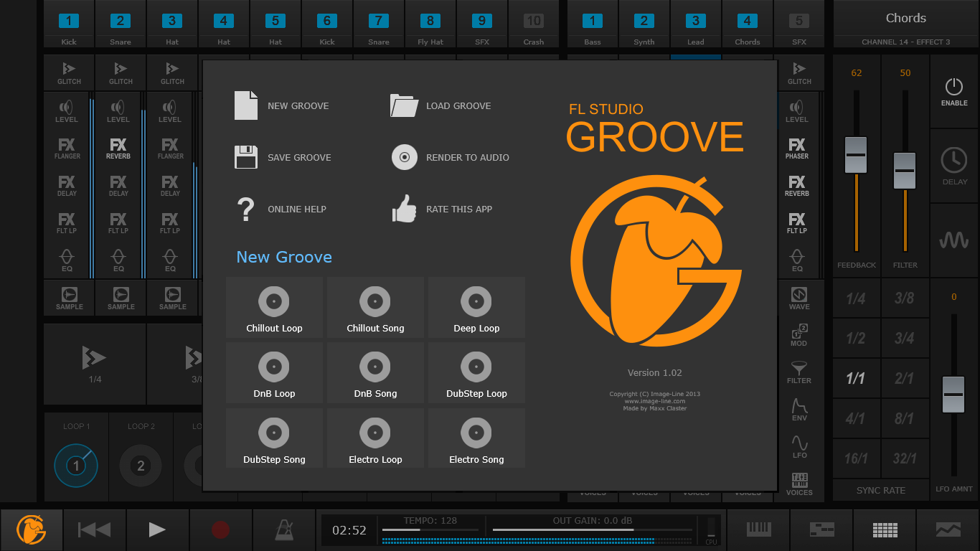Open the Load Groove folder icon
Image resolution: width=980 pixels, height=551 pixels.
pyautogui.click(x=404, y=105)
